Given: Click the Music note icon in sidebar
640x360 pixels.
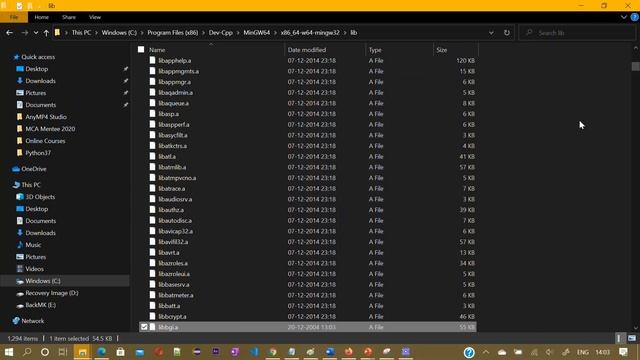Looking at the screenshot, I should [x=20, y=245].
